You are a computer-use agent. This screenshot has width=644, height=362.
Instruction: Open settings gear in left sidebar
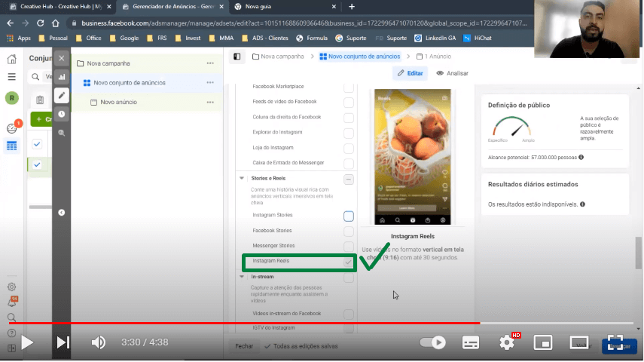click(11, 287)
